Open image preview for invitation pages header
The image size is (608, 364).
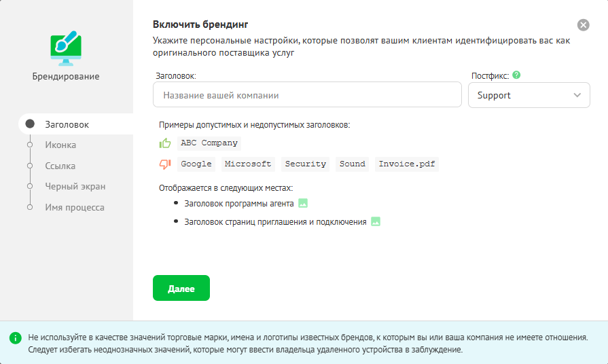(x=376, y=221)
